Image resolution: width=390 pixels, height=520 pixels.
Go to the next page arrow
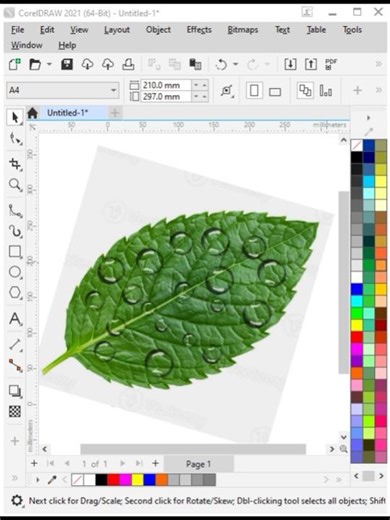(x=122, y=463)
